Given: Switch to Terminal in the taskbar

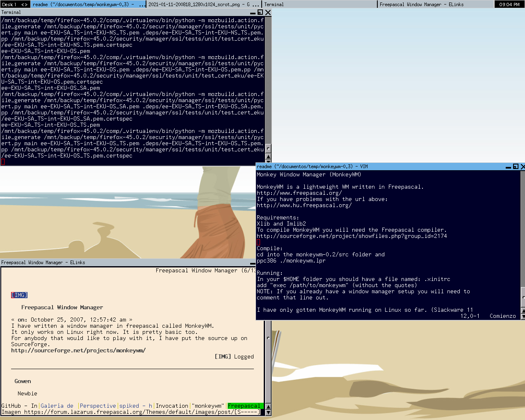Looking at the screenshot, I should pyautogui.click(x=319, y=5).
